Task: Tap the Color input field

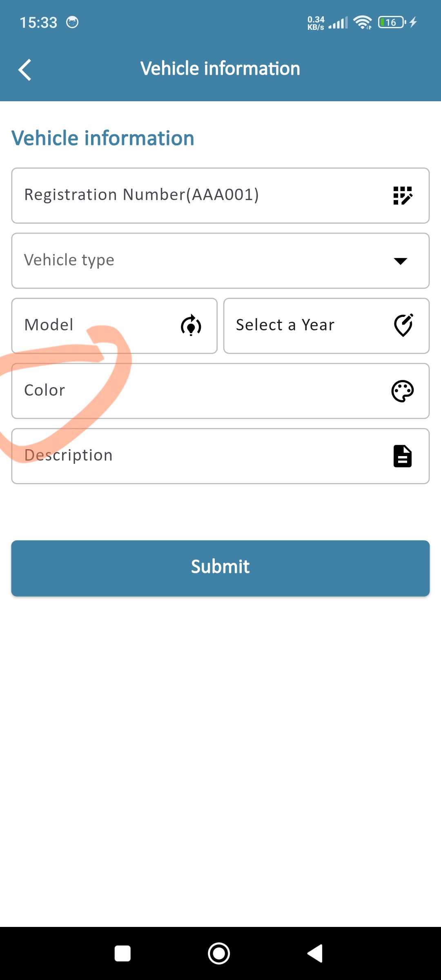Action: pyautogui.click(x=196, y=391)
